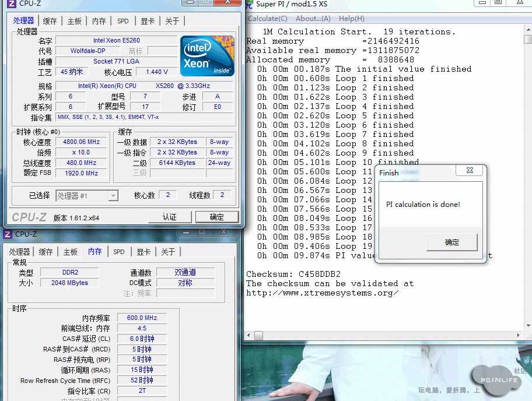Confirm the Finish dialog with 确定
Image resolution: width=532 pixels, height=401 pixels.
(452, 242)
